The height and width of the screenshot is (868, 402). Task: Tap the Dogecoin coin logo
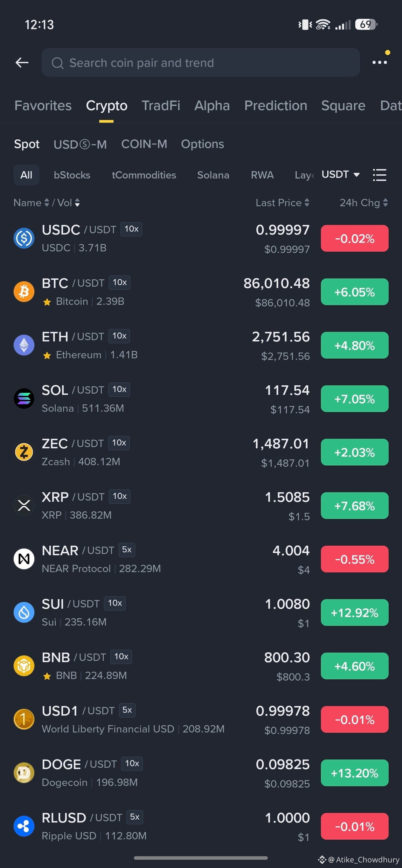tap(24, 772)
